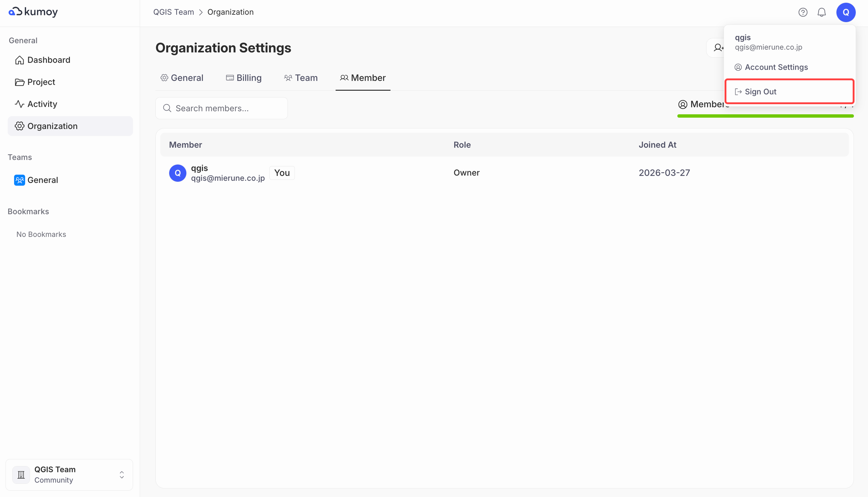Viewport: 868px width, 497px height.
Task: Click the QGIS Team building icon
Action: [21, 474]
